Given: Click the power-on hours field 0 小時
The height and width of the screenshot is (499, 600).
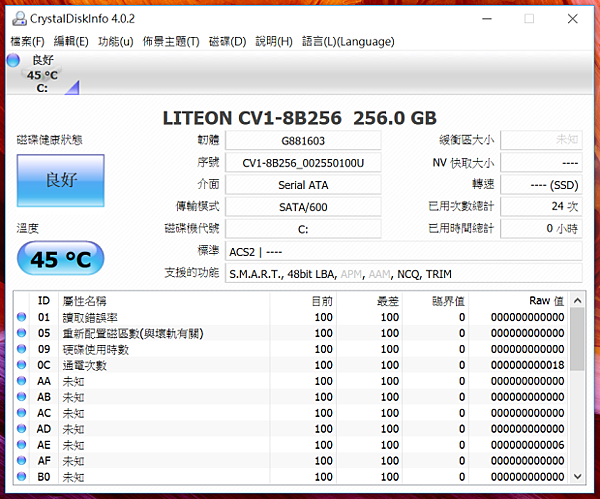Looking at the screenshot, I should (x=541, y=228).
